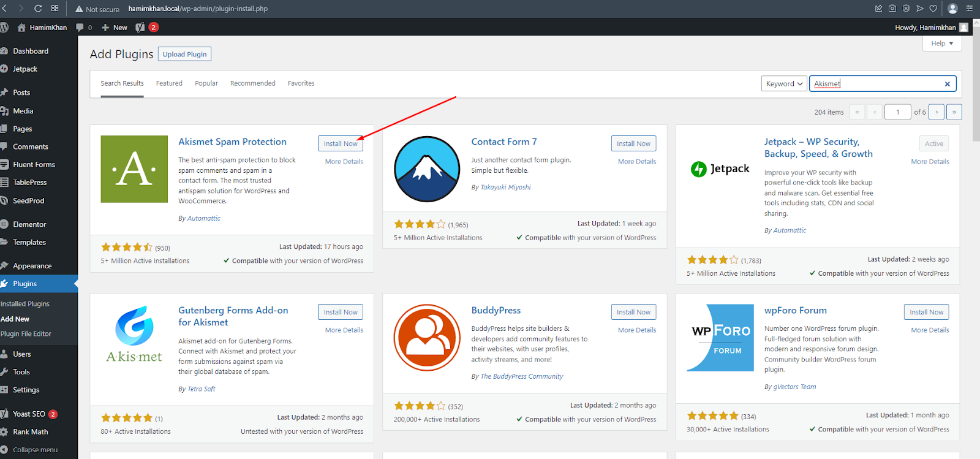View More Details for Jetpack
Viewport: 980px width, 459px height.
930,162
